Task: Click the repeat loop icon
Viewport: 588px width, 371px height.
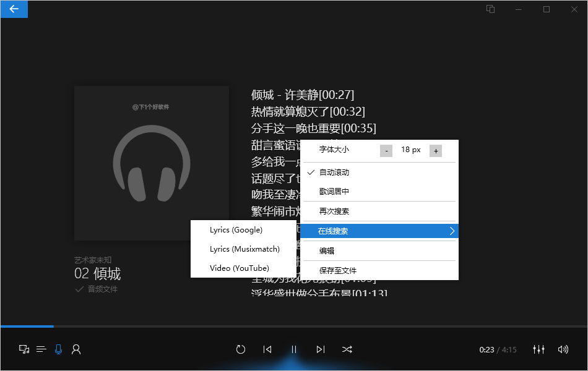Action: pyautogui.click(x=241, y=349)
